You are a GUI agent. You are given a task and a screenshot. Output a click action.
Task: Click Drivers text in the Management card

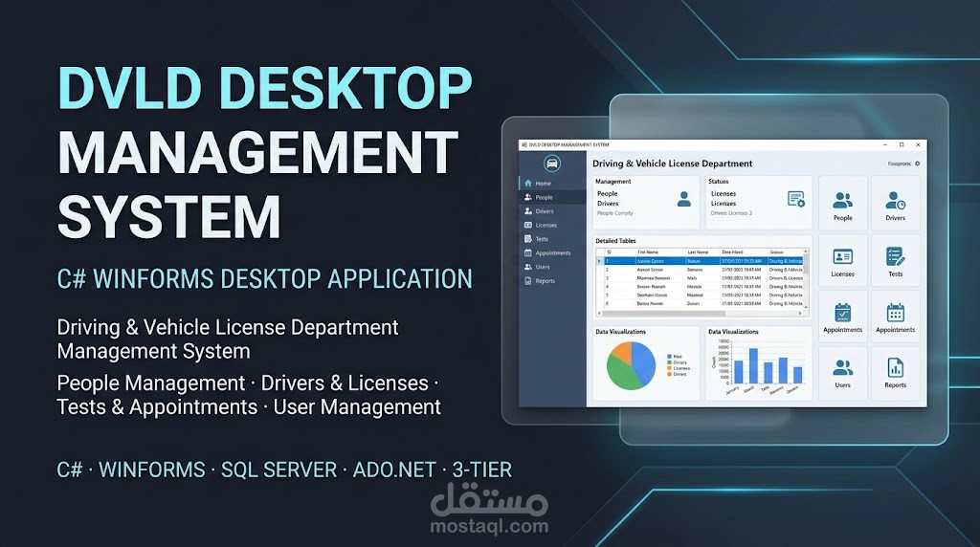click(x=608, y=204)
